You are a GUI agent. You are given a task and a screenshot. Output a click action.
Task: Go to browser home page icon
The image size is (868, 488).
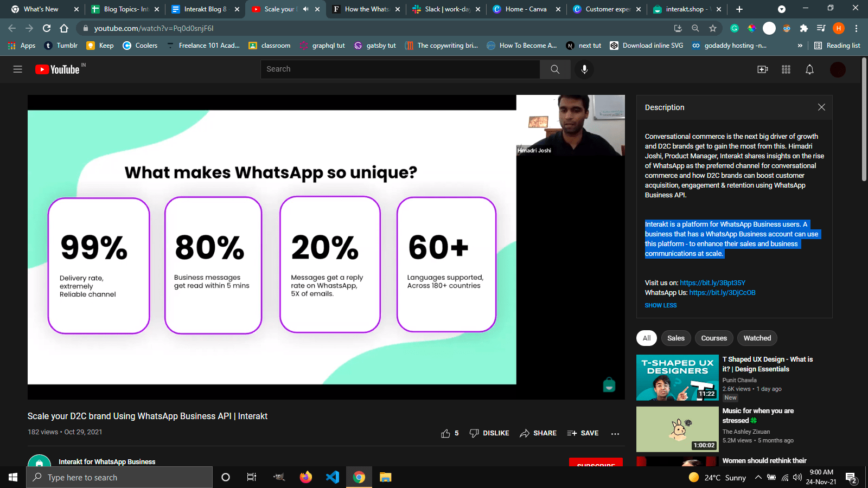pos(64,28)
